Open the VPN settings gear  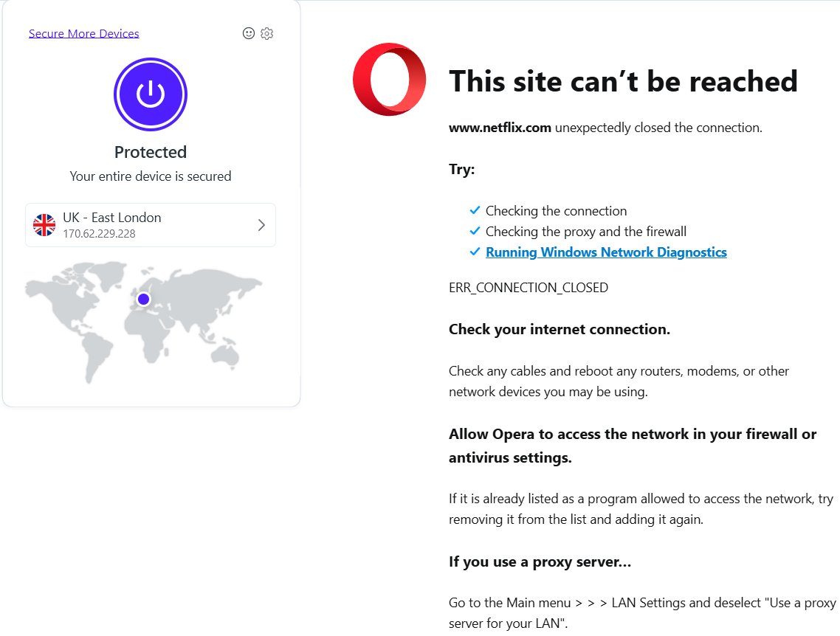(x=266, y=33)
